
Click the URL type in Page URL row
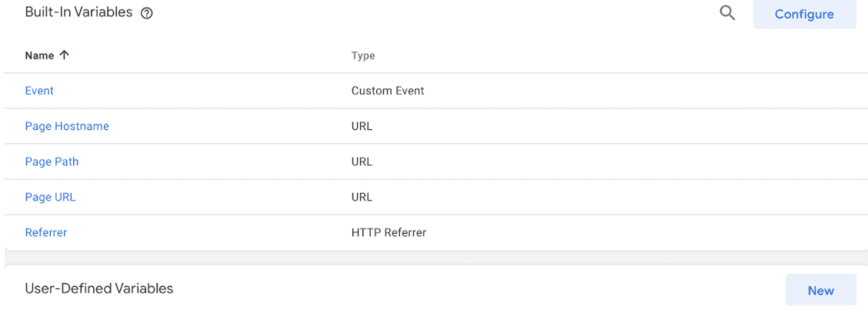tap(362, 197)
